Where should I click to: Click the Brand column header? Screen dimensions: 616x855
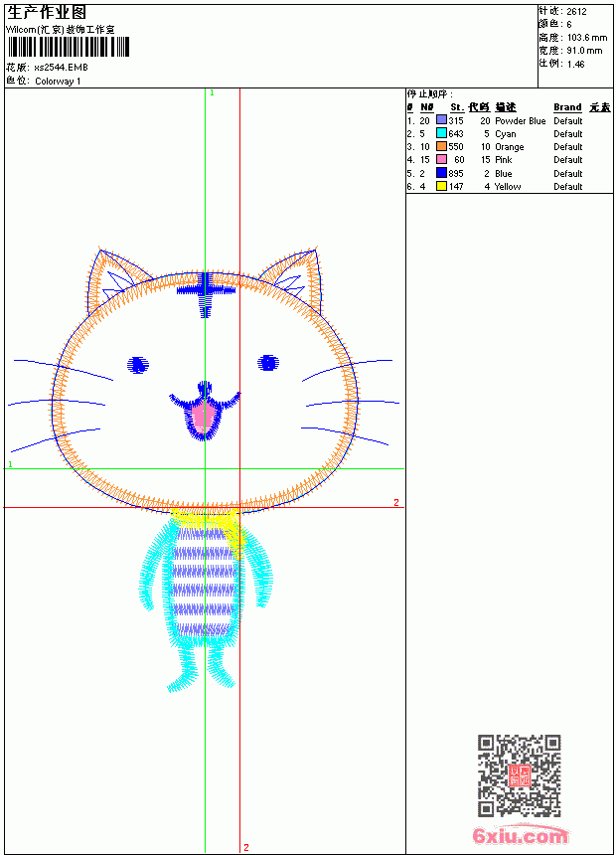click(567, 107)
